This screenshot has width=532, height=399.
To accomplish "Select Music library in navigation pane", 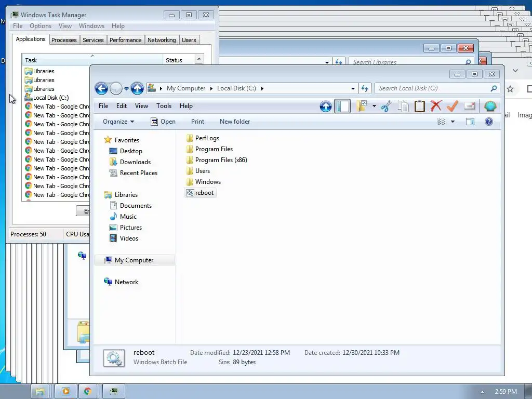I will pos(123,217).
